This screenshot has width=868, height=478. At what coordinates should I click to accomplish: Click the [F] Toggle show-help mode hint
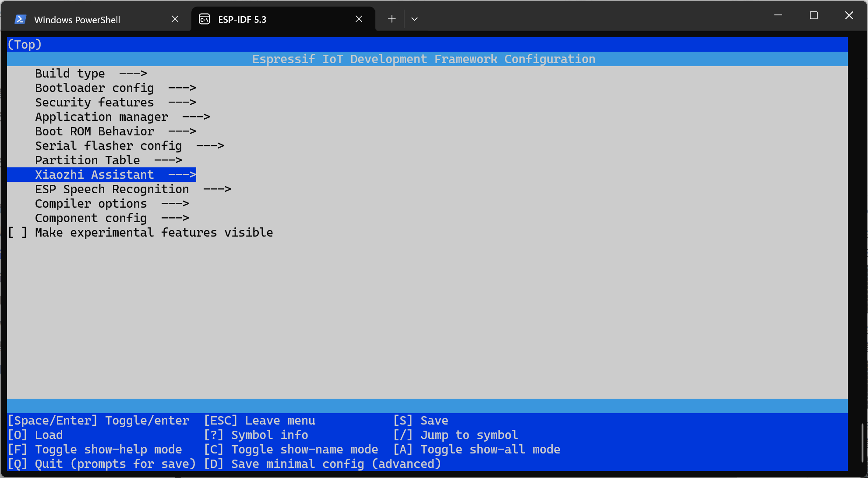click(95, 449)
